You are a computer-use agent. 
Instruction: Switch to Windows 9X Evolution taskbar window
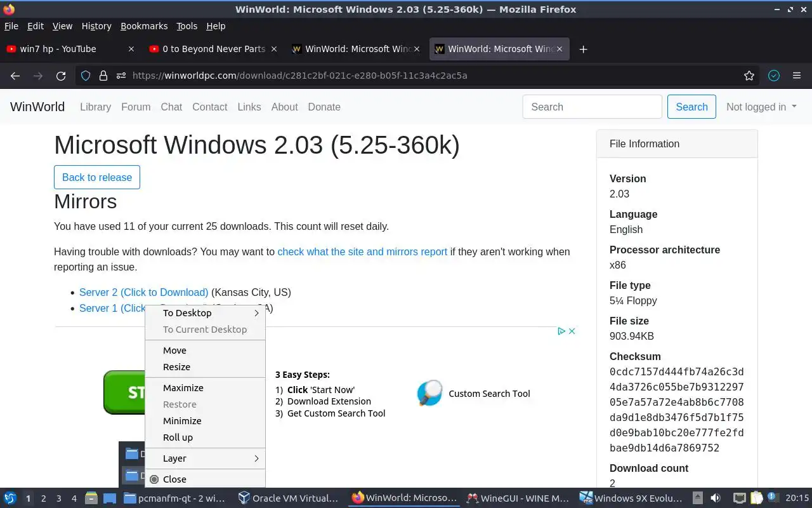point(631,498)
